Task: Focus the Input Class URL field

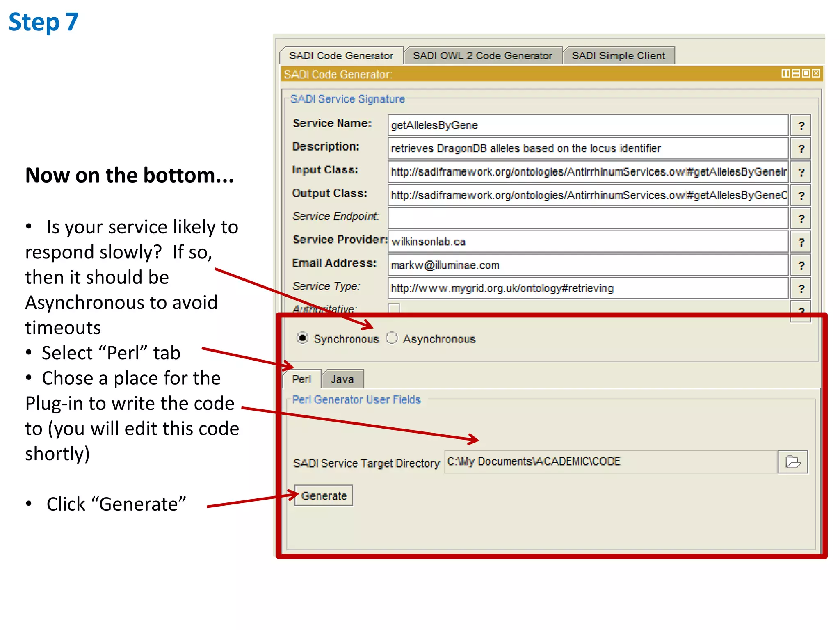Action: tap(588, 172)
